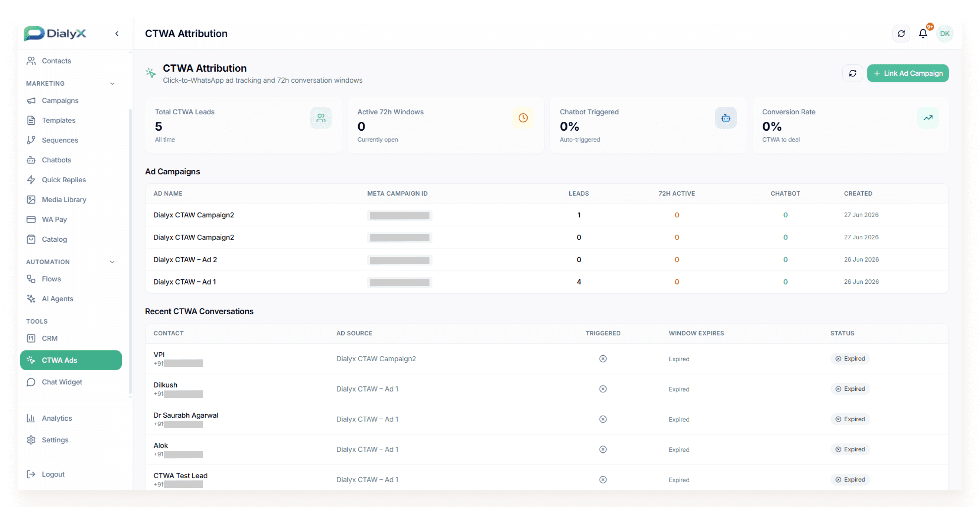This screenshot has width=980, height=507.
Task: Click the Chatbot Triggered robot icon
Action: [x=725, y=118]
